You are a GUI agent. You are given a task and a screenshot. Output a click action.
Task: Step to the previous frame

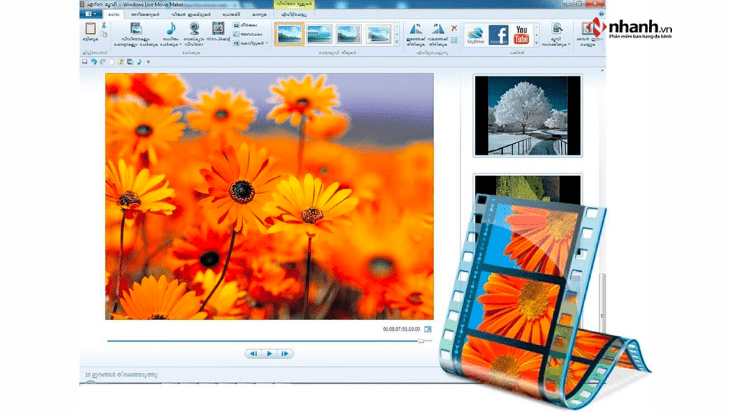pyautogui.click(x=253, y=353)
